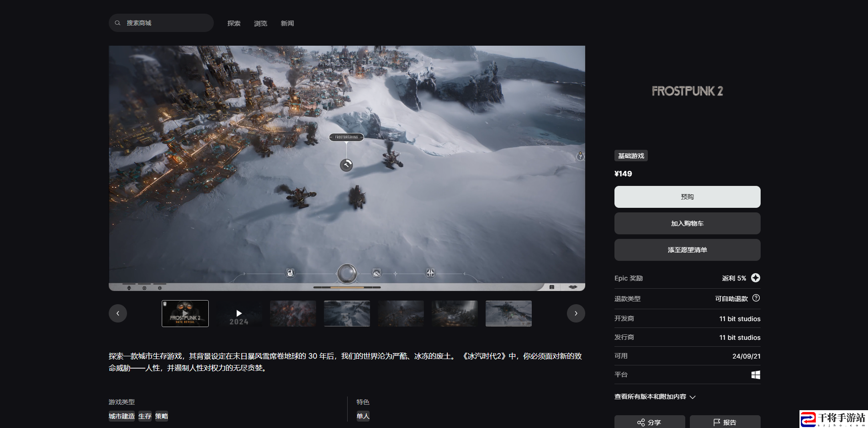Click the 单人 feature tag
Image resolution: width=868 pixels, height=428 pixels.
point(363,416)
